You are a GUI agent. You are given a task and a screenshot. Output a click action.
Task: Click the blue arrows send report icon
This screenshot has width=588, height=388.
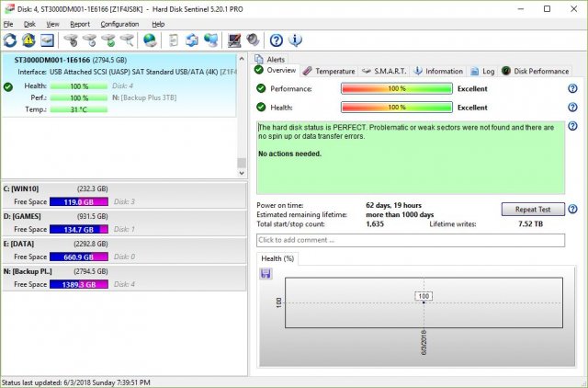point(192,40)
